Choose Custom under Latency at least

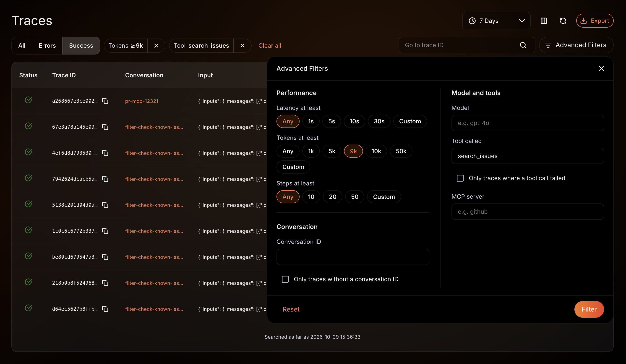click(x=410, y=121)
